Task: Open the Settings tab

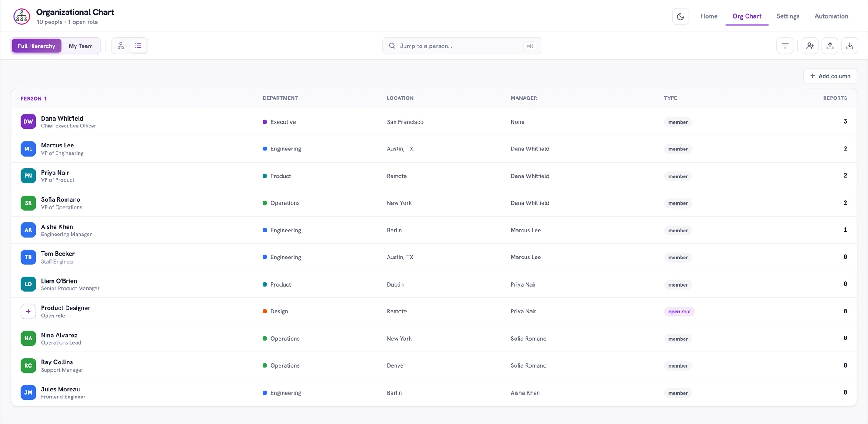Action: pos(788,16)
